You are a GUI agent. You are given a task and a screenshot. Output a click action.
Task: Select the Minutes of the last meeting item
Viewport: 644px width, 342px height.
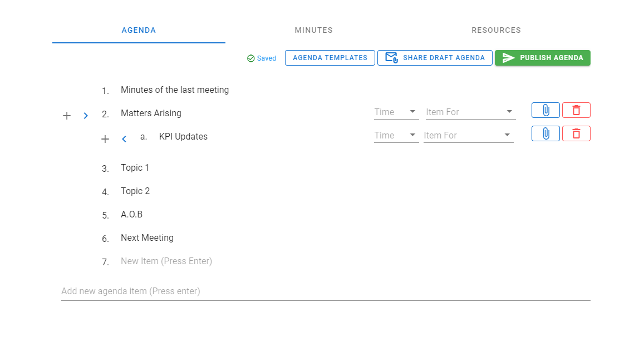coord(175,90)
